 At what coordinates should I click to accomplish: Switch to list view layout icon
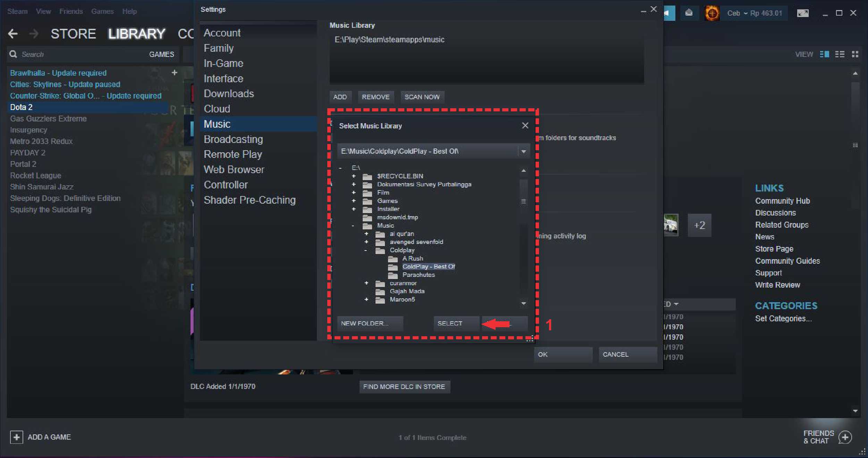click(840, 54)
